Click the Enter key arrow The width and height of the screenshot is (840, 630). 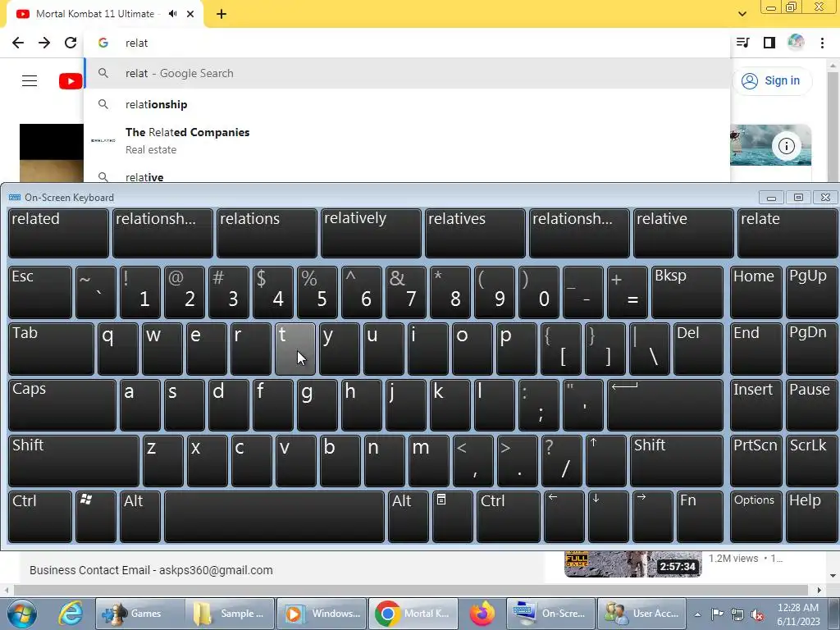(664, 405)
